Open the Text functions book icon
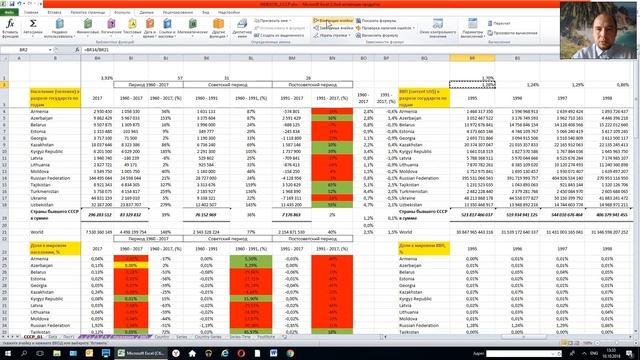 coord(132,28)
